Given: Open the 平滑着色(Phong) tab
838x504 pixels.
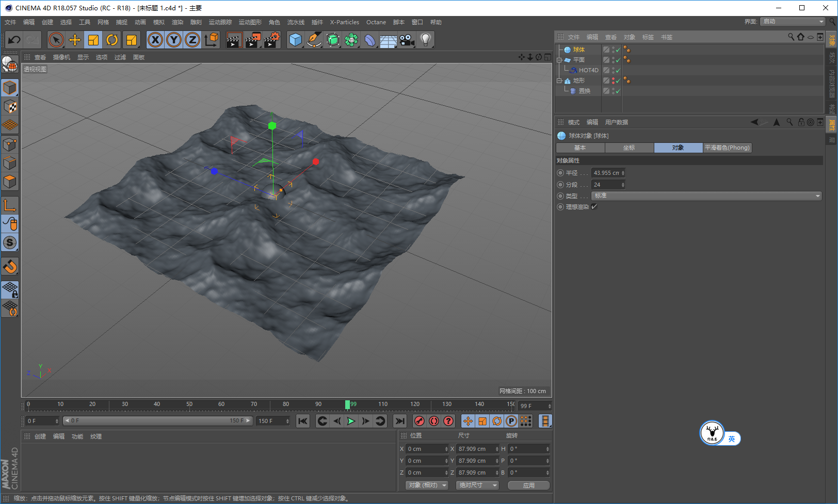Looking at the screenshot, I should (727, 148).
